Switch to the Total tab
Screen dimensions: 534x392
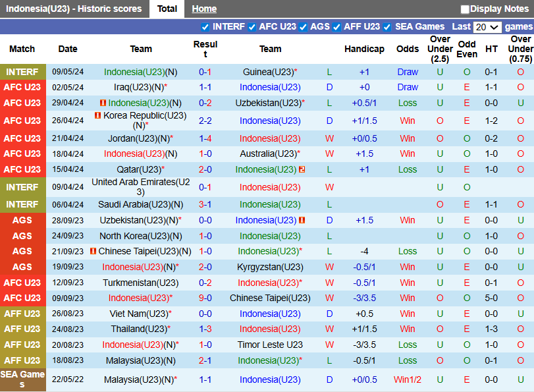tap(167, 9)
